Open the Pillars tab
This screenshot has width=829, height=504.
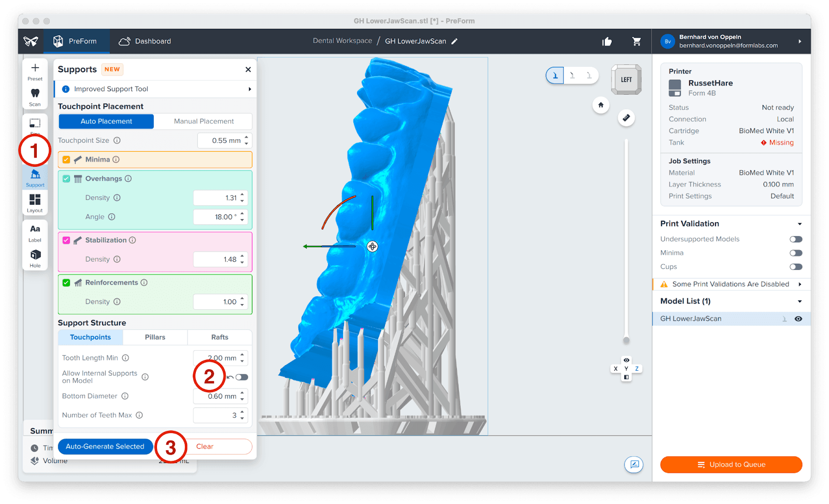tap(155, 337)
